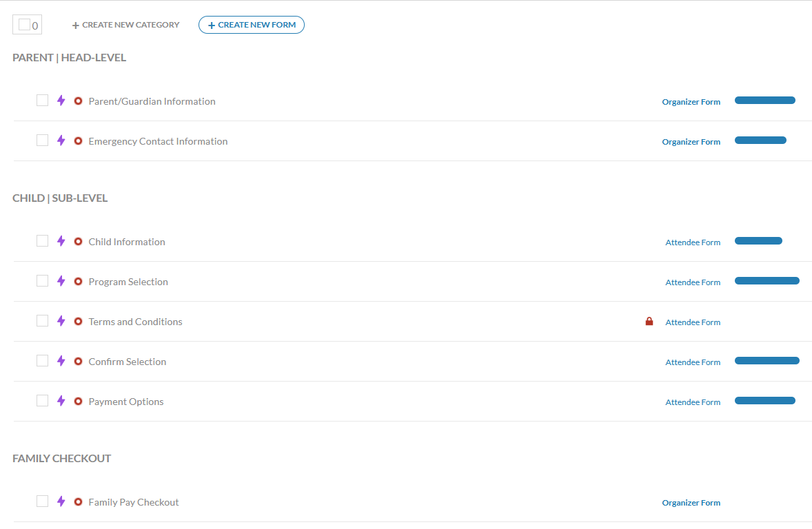Viewport: 812px width, 529px height.
Task: Click the lightning bolt icon beside Parent/Guardian Information
Action: click(x=61, y=101)
